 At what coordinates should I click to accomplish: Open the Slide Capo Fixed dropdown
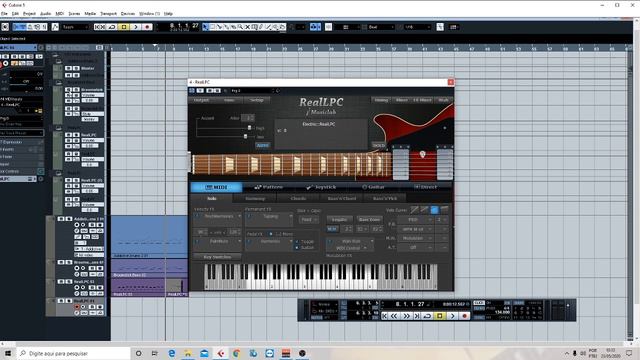(309, 220)
